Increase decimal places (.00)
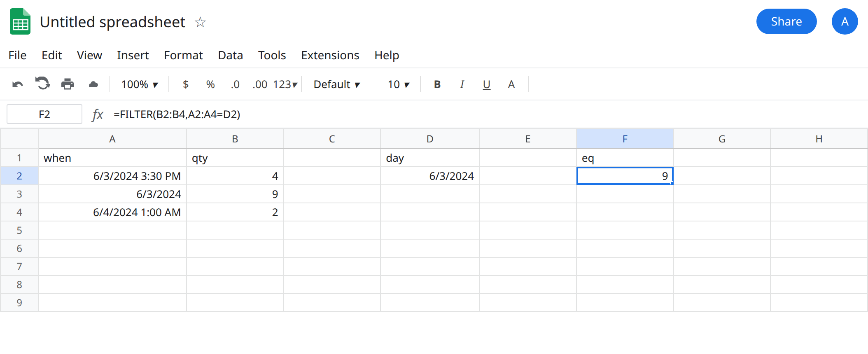Image resolution: width=868 pixels, height=354 pixels. 260,84
